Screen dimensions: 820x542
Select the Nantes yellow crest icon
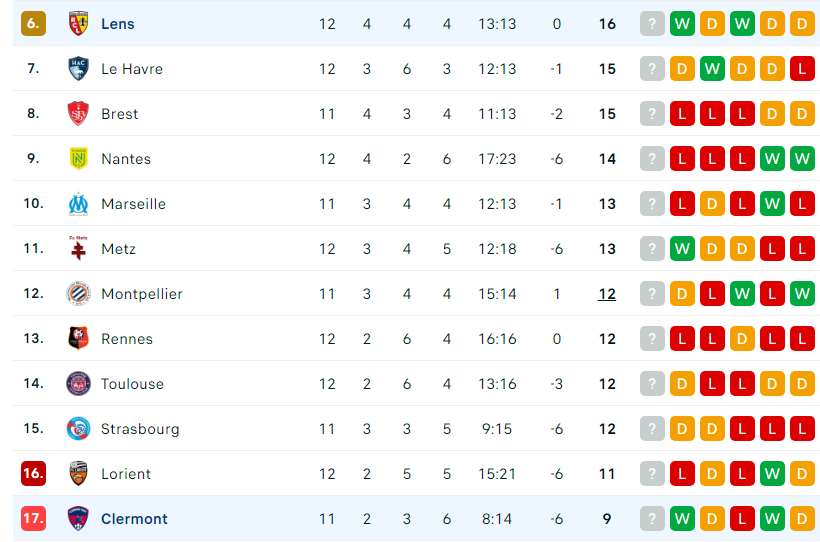(78, 159)
